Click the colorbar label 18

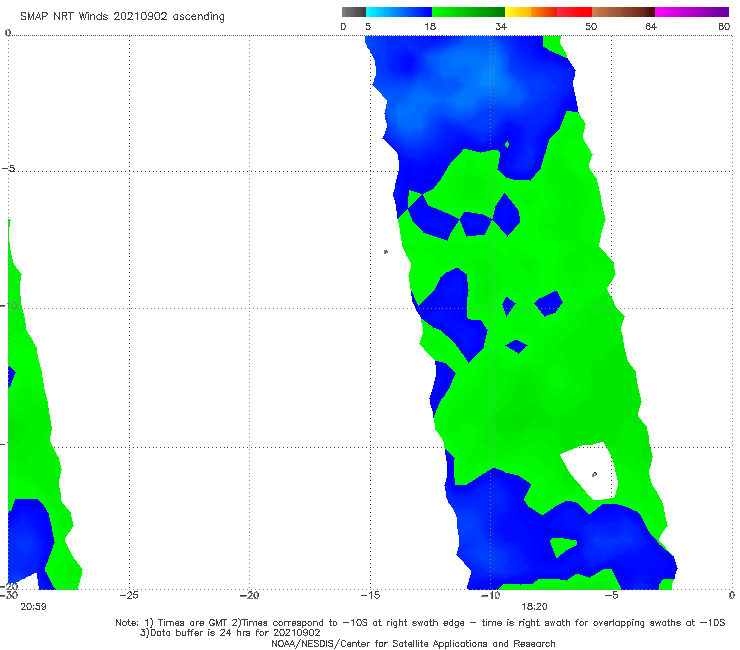pyautogui.click(x=430, y=27)
